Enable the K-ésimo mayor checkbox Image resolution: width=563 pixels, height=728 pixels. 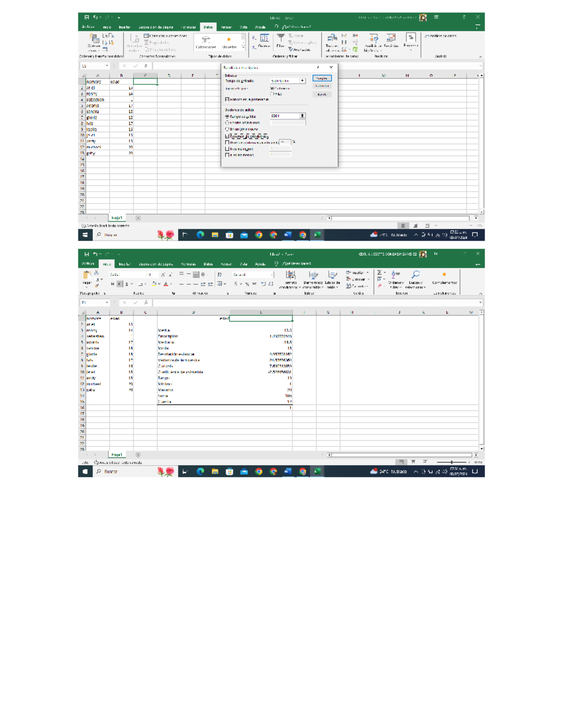(227, 148)
